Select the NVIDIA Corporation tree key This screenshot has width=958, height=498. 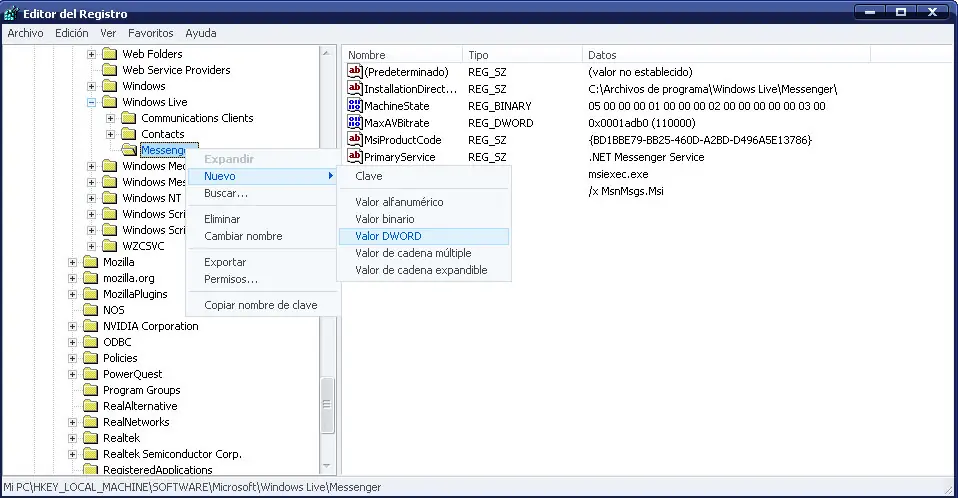click(150, 326)
